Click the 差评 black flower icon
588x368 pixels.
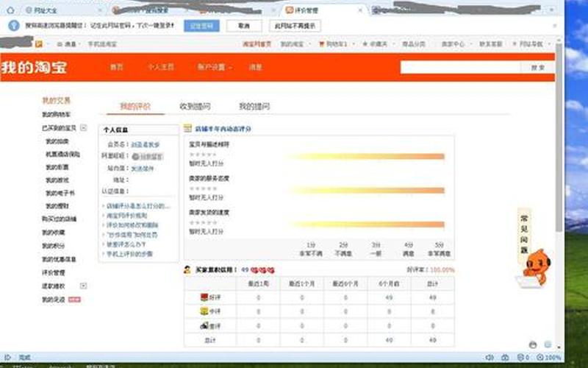pos(204,325)
